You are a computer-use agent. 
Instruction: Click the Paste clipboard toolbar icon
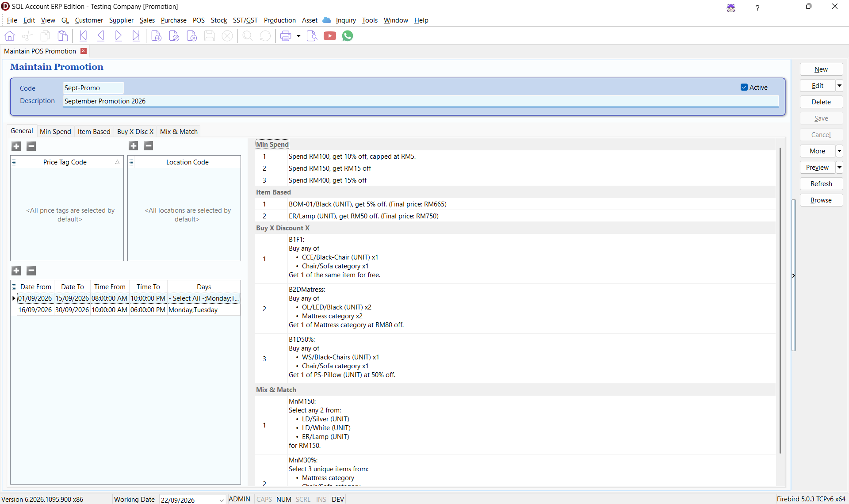[63, 36]
